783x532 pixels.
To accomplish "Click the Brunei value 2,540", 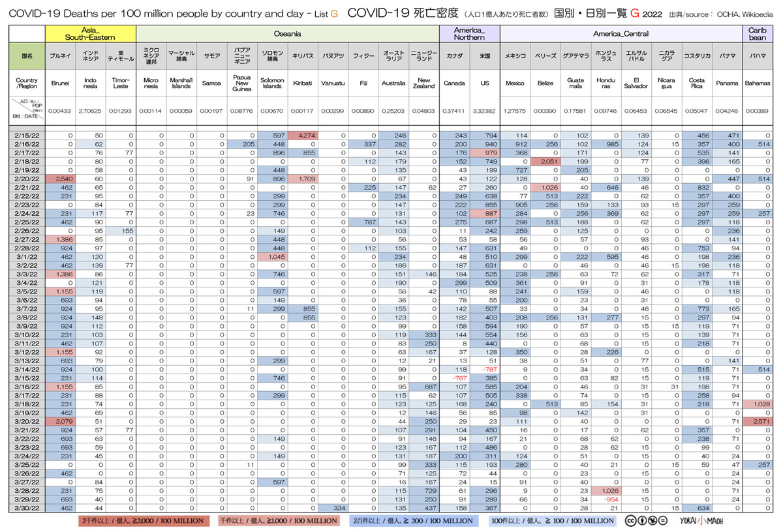I will (60, 177).
